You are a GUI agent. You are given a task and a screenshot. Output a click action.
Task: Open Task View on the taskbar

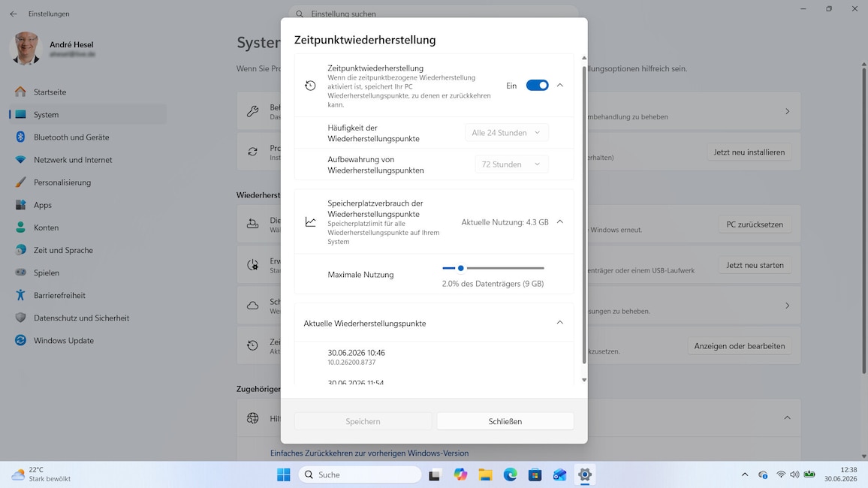tap(435, 474)
